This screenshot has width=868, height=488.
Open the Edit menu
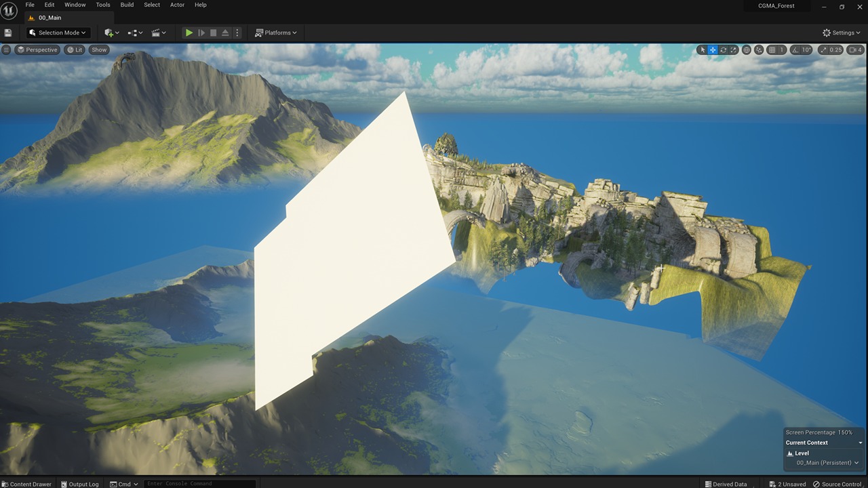tap(50, 5)
